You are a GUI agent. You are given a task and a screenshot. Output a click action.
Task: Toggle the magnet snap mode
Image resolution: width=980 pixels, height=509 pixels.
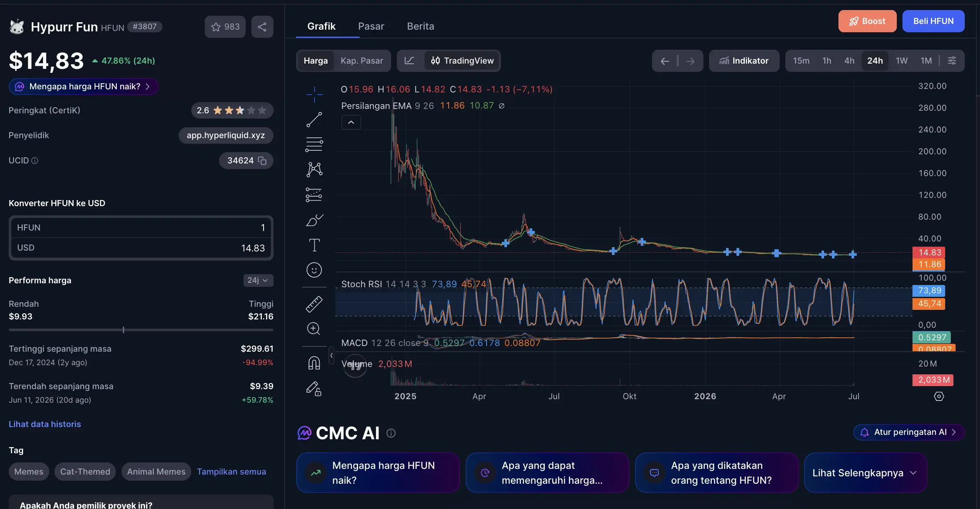click(x=314, y=363)
